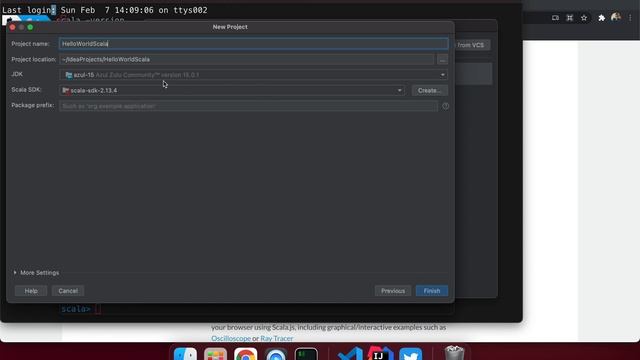
Task: Close the New Project dialog with red button
Action: [12, 27]
